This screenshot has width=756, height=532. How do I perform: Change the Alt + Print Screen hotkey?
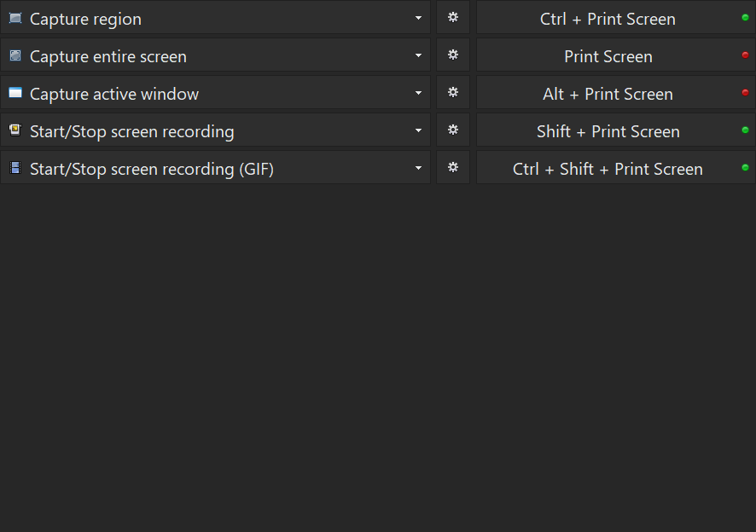point(608,94)
